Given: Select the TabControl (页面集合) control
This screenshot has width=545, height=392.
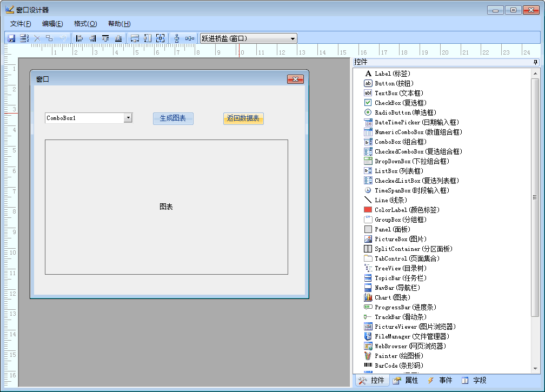Looking at the screenshot, I should pyautogui.click(x=402, y=258).
